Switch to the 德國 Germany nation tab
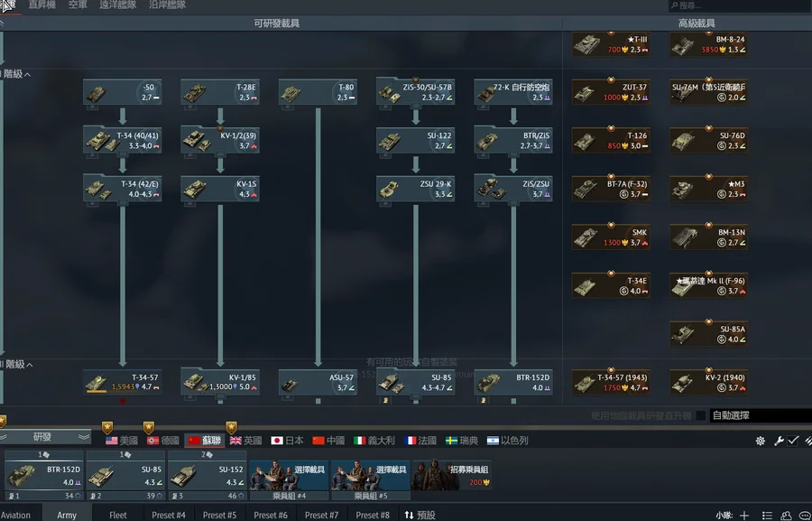The image size is (812, 521). click(162, 441)
